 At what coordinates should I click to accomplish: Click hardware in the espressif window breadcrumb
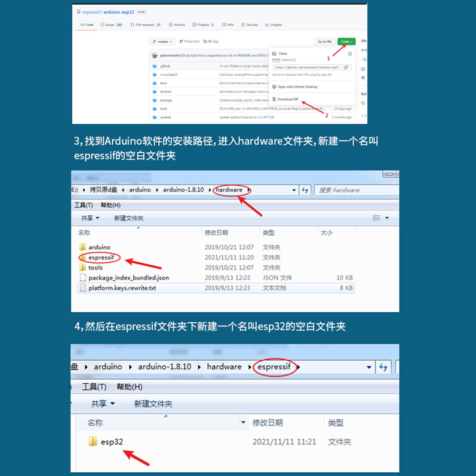224,367
